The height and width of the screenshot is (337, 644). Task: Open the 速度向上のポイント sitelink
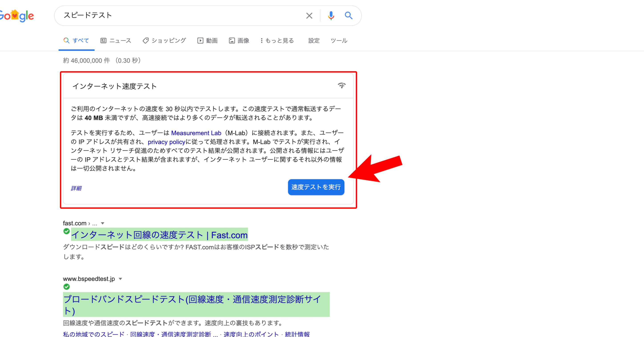pos(251,334)
